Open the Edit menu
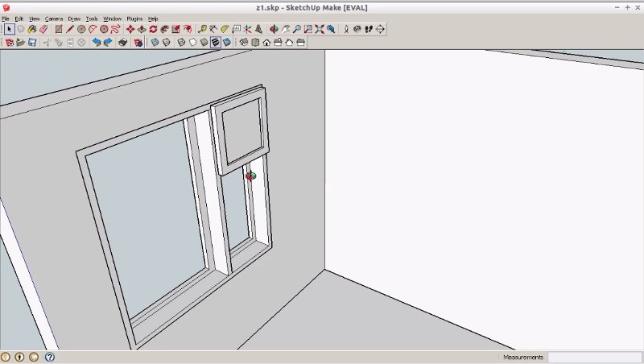The width and height of the screenshot is (644, 364). click(19, 19)
